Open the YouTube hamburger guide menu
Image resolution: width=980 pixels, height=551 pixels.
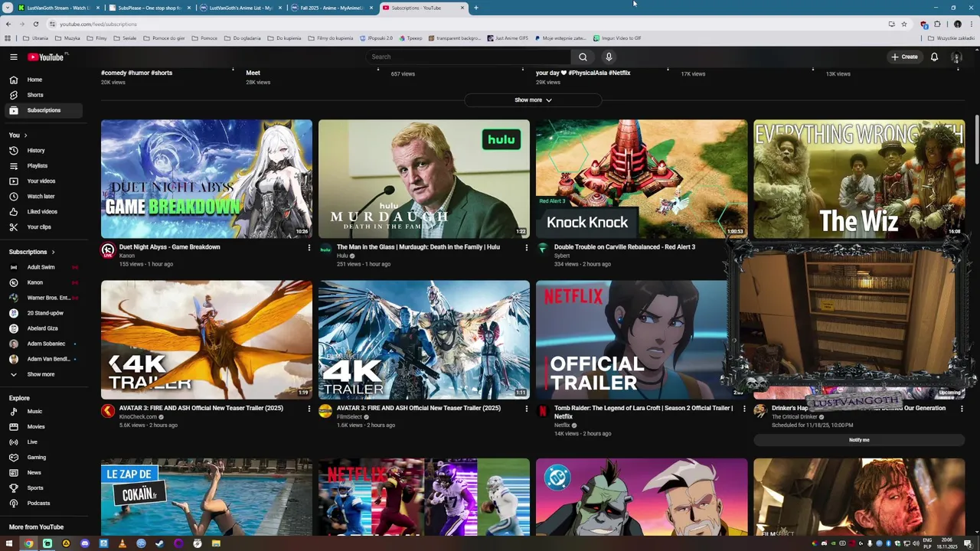click(x=14, y=57)
